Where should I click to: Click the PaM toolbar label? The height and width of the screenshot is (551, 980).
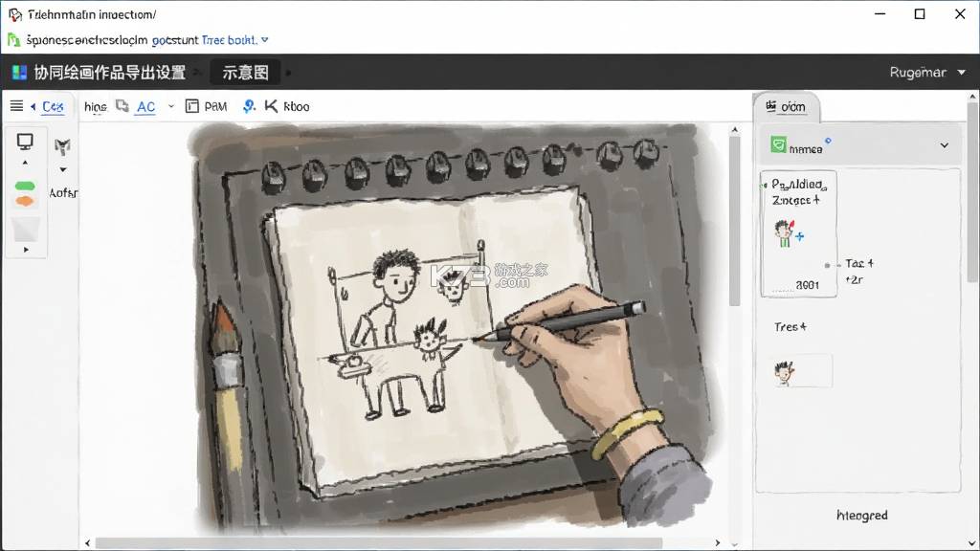(x=215, y=107)
